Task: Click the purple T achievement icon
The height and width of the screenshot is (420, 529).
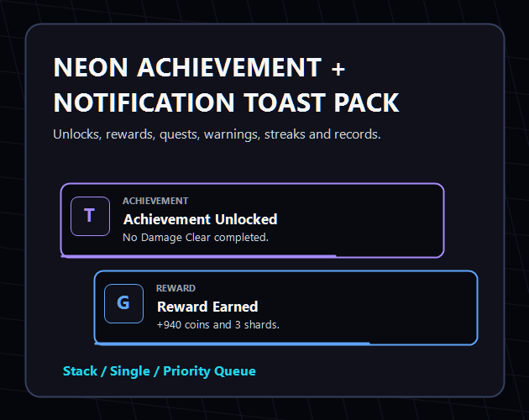Action: click(90, 216)
